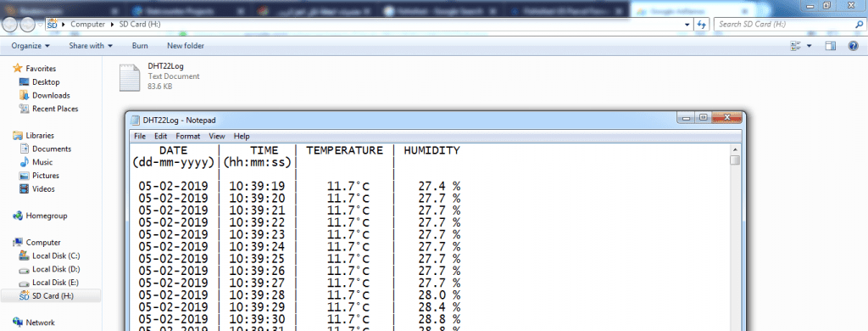
Task: Click the Favorites star icon
Action: click(x=17, y=69)
